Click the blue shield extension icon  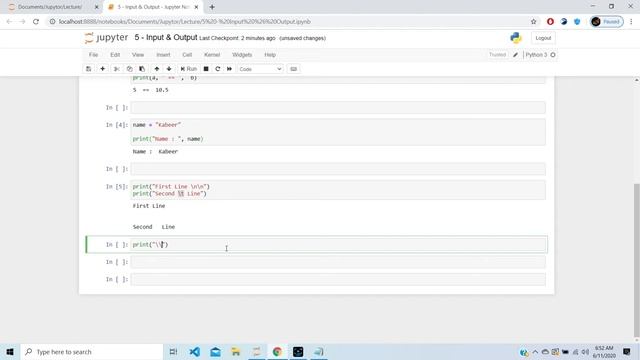coord(577,22)
